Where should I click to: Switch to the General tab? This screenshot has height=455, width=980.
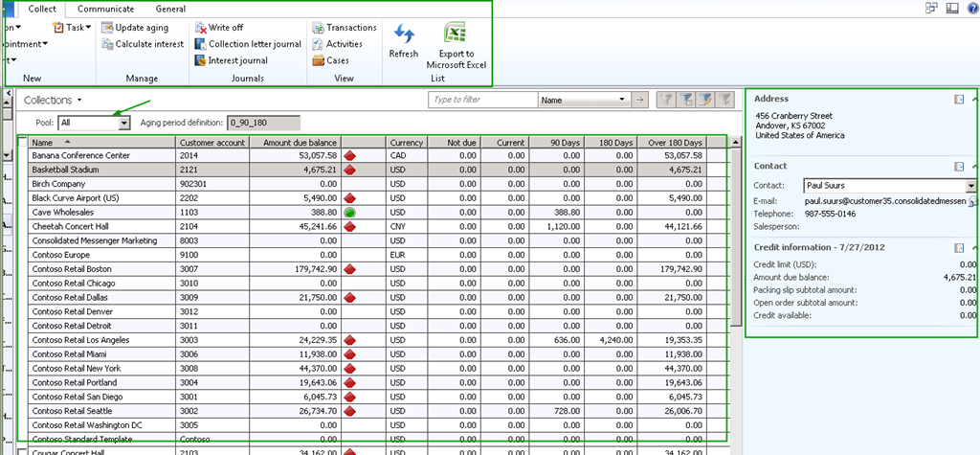pos(170,8)
